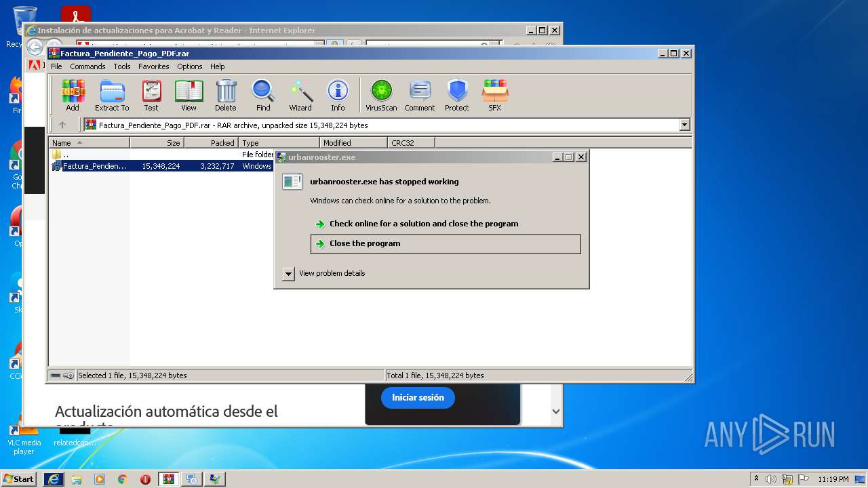Open Internet Explorer from the taskbar
The height and width of the screenshot is (488, 868).
pyautogui.click(x=54, y=479)
